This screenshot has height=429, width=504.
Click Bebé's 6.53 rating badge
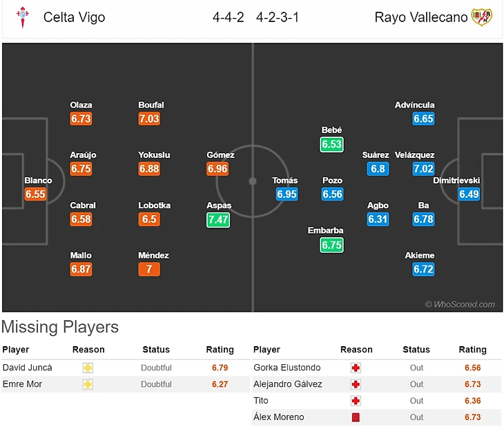click(331, 144)
